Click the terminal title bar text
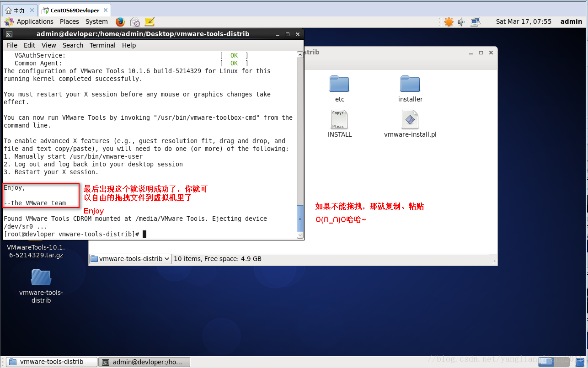Viewport: 588px width, 368px height. click(143, 34)
